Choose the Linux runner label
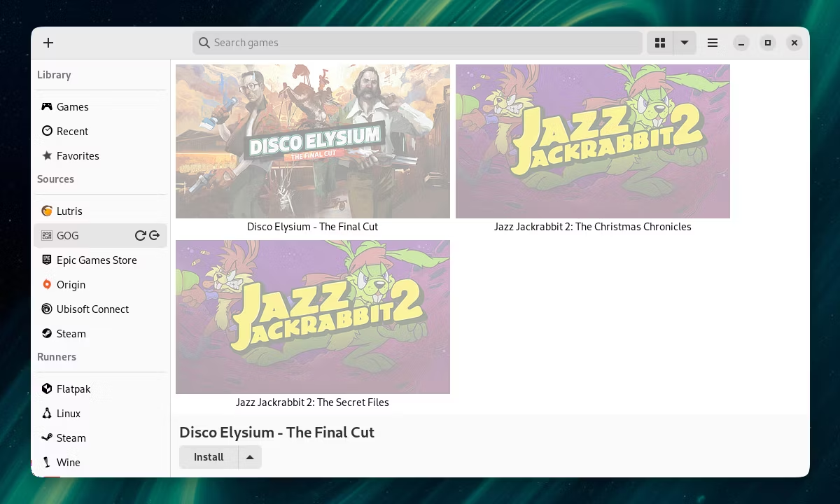The height and width of the screenshot is (504, 840). (69, 413)
